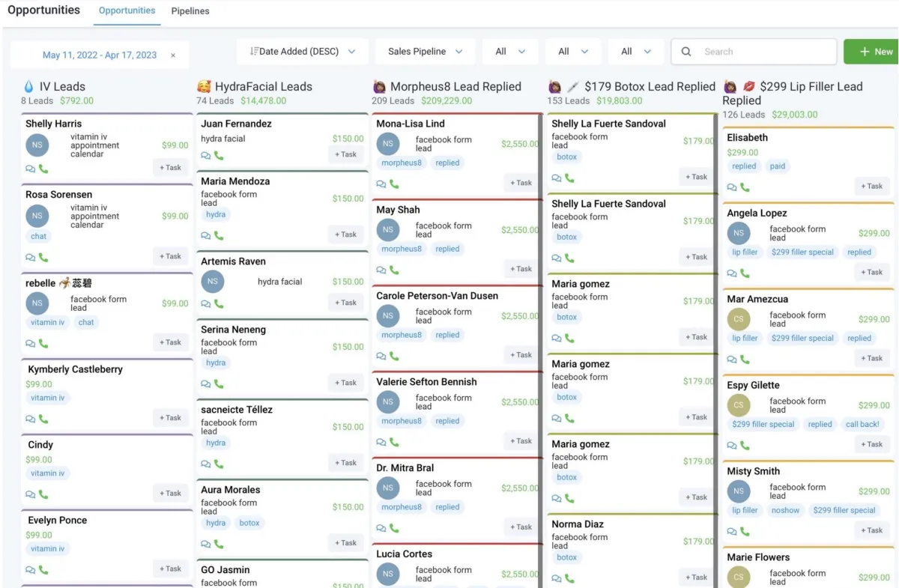This screenshot has width=899, height=588.
Task: Open chat icon on May Shah card
Action: (381, 270)
